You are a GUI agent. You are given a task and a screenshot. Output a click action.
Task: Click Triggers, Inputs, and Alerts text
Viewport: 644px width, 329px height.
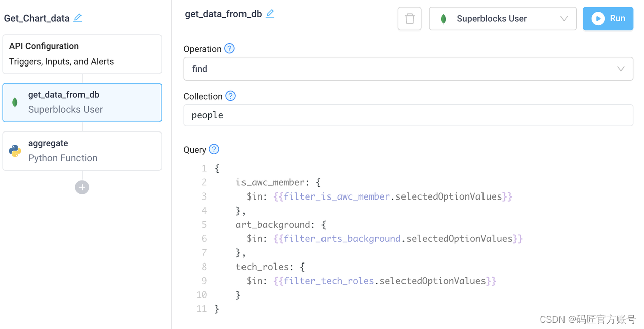tap(61, 62)
